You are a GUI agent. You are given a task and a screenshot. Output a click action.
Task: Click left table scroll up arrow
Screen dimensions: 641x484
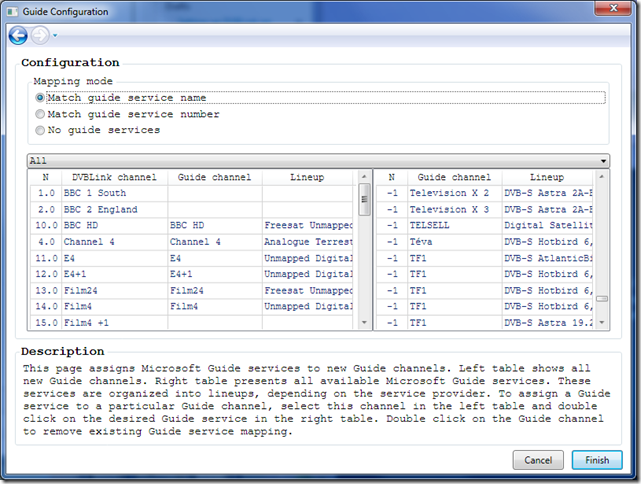click(364, 177)
